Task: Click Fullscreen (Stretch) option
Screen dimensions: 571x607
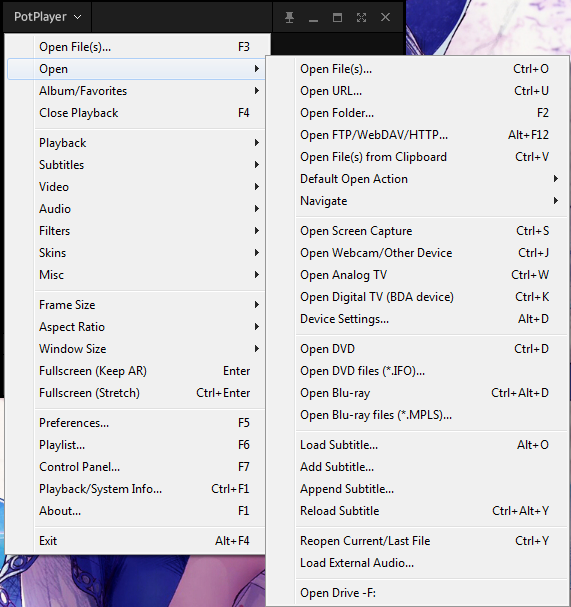Action: (136, 393)
